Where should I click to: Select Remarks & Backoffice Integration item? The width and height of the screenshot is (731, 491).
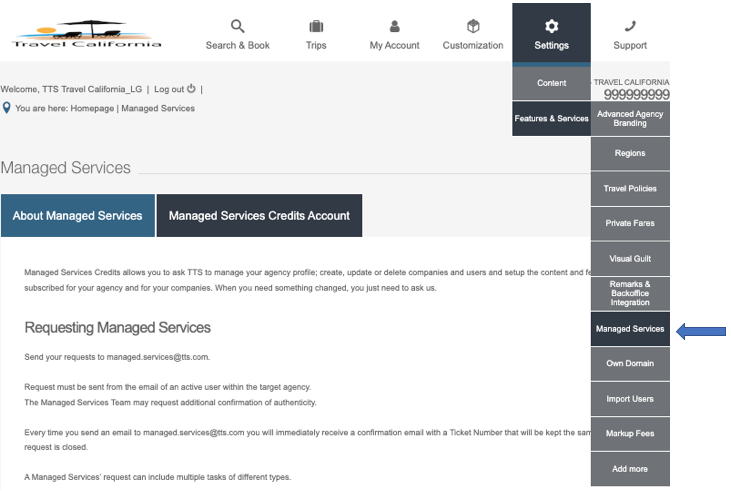point(630,294)
